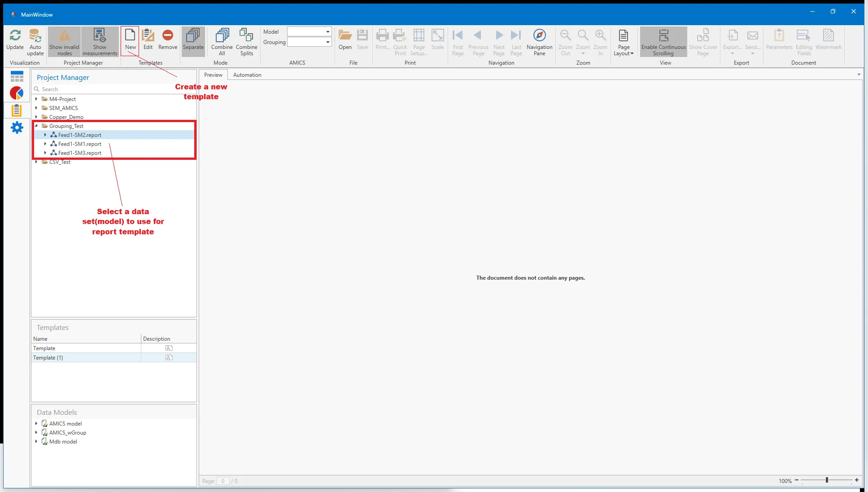This screenshot has height=492, width=868.
Task: Click the Description column header
Action: tap(169, 338)
